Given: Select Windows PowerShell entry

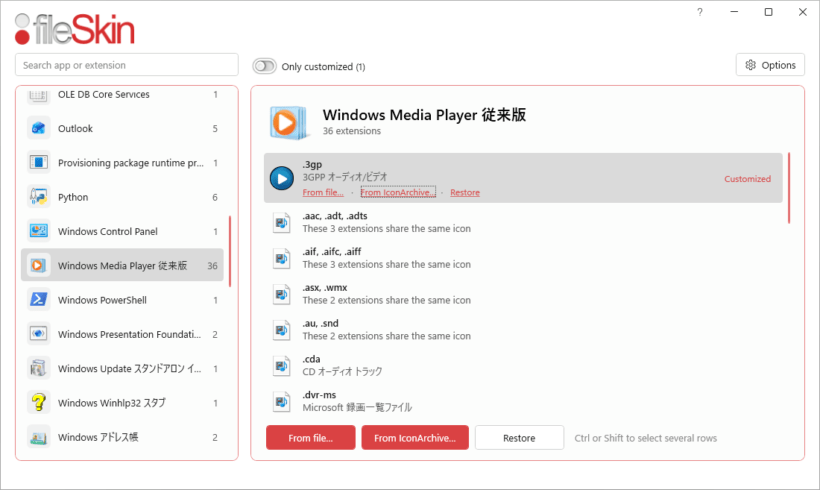Looking at the screenshot, I should pyautogui.click(x=122, y=300).
